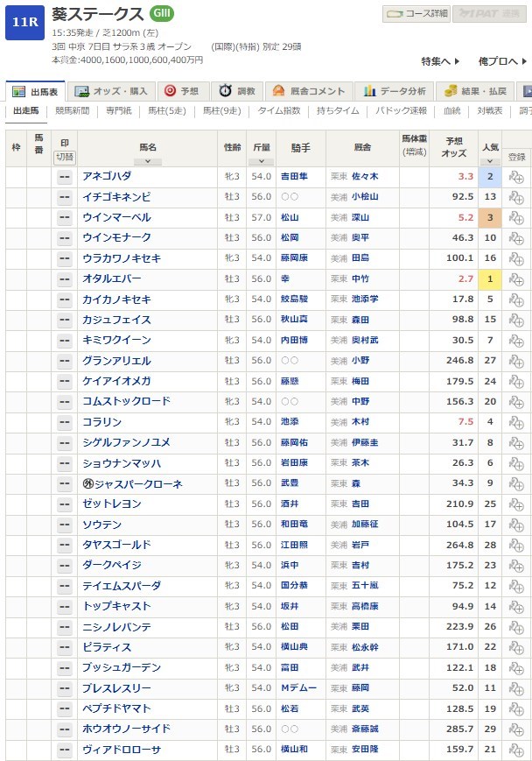Open the sort dropdown under 馬名 column
This screenshot has height=761, width=532.
pos(147,161)
